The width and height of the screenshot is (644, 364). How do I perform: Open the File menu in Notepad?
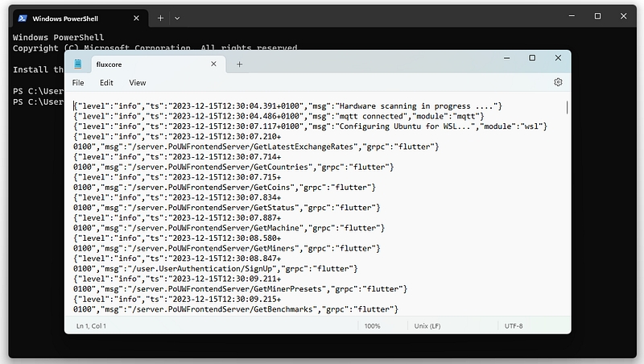coord(78,82)
